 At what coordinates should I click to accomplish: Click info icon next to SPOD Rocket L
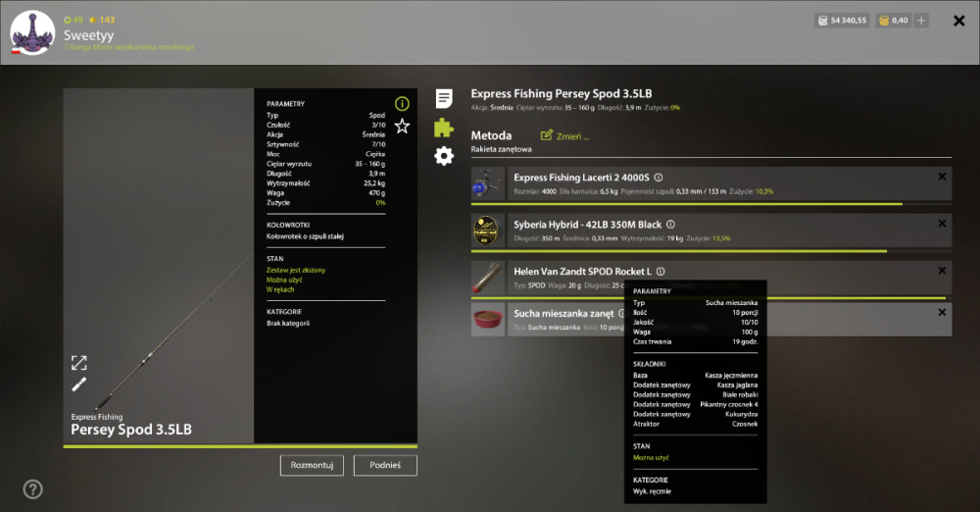point(661,271)
